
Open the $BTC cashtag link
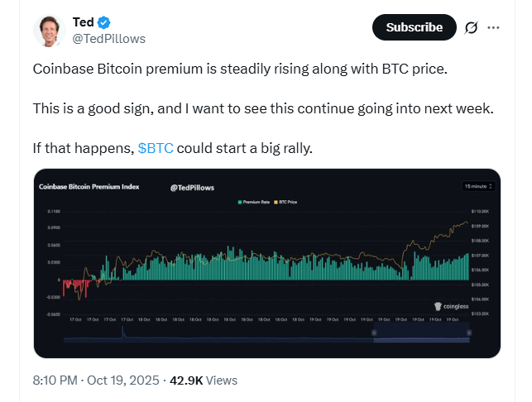point(156,147)
